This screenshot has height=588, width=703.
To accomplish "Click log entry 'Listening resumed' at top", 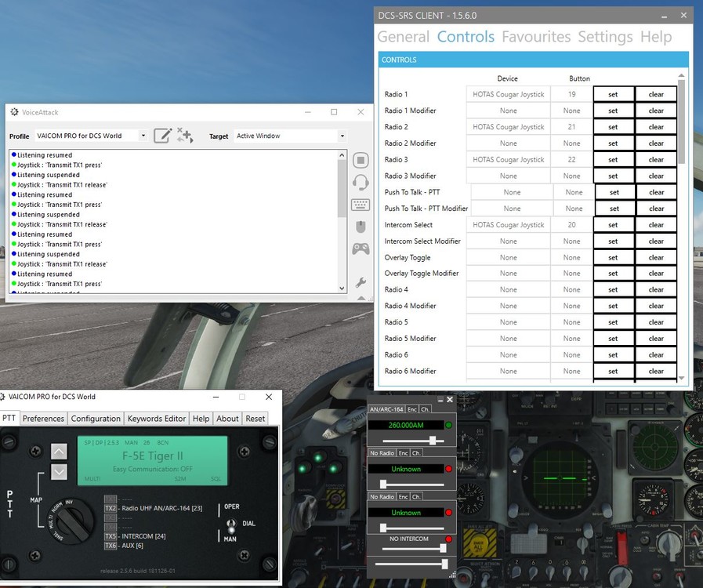I will coord(45,154).
